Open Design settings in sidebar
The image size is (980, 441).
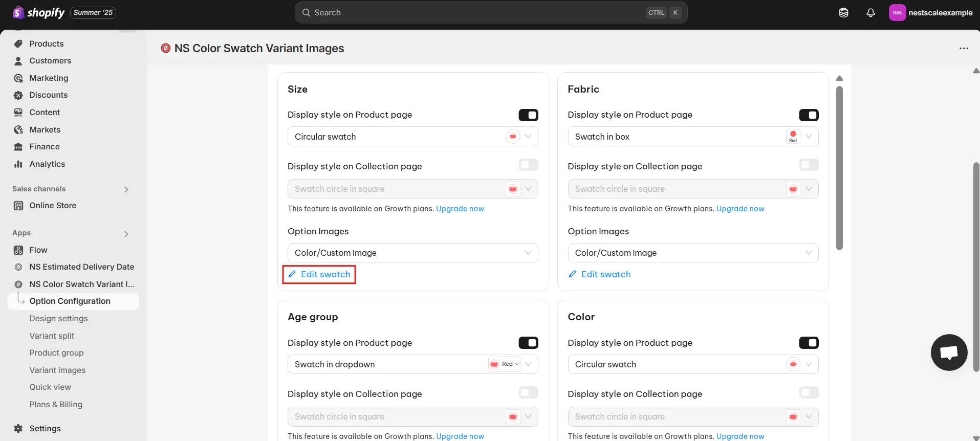click(58, 319)
